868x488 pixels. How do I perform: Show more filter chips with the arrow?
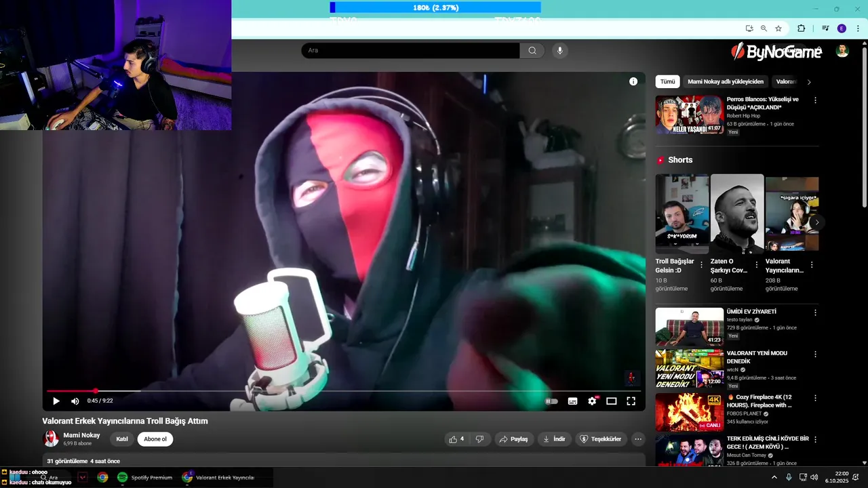click(809, 82)
